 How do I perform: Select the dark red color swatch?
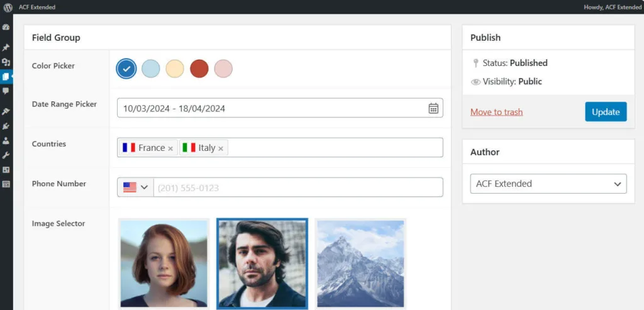coord(199,69)
